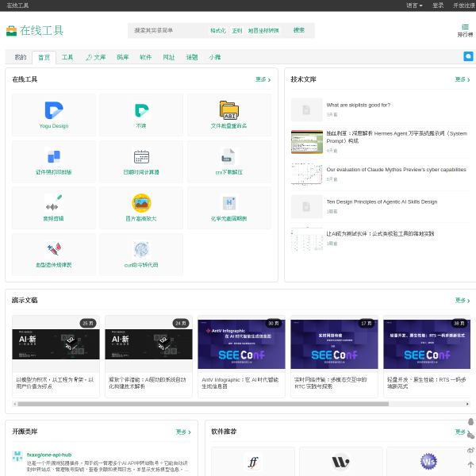Click the green 搜索 button
476x476 pixels.
pos(299,30)
